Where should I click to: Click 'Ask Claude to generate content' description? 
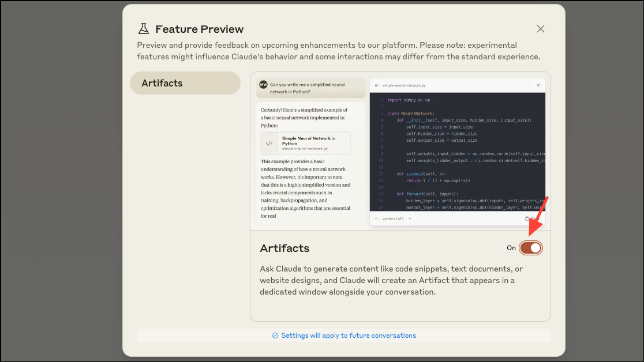pos(391,280)
